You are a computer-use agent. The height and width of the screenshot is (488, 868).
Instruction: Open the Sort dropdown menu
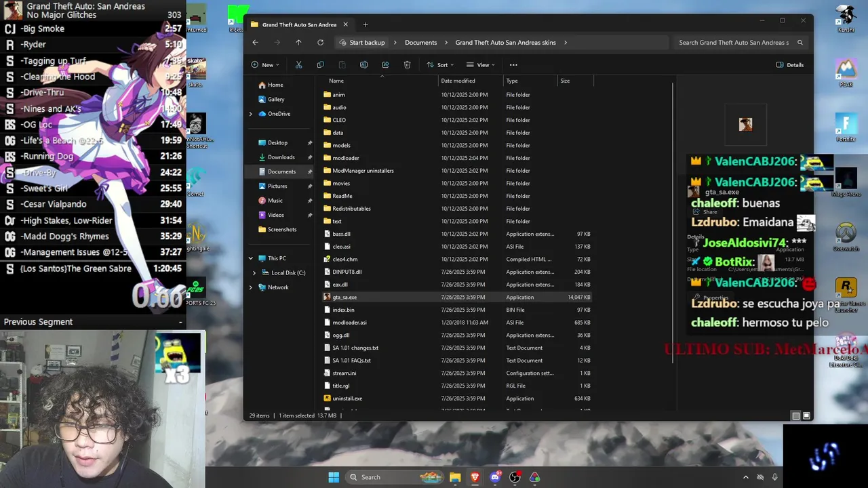point(440,65)
